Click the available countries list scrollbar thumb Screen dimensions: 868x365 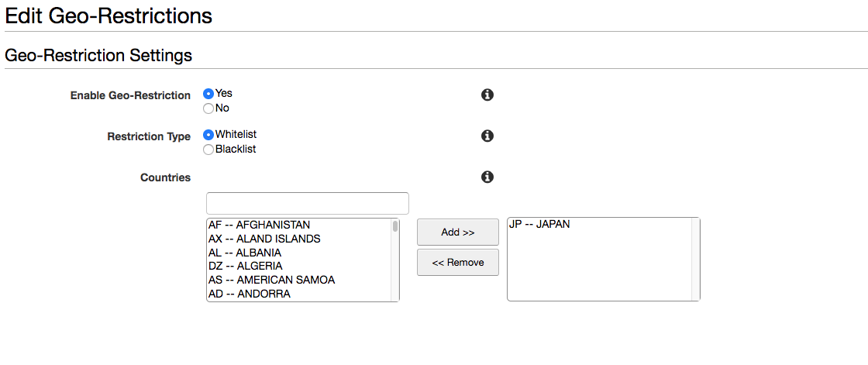click(395, 226)
